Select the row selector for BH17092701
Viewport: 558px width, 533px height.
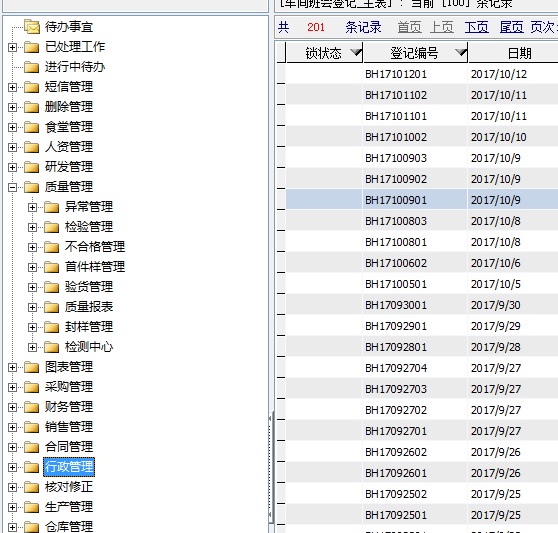(281, 431)
